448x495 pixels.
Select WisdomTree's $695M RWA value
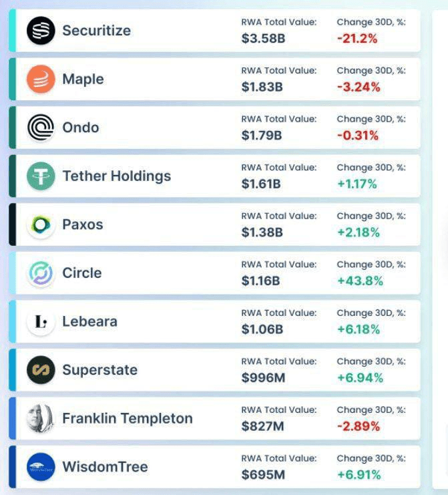[x=263, y=475]
